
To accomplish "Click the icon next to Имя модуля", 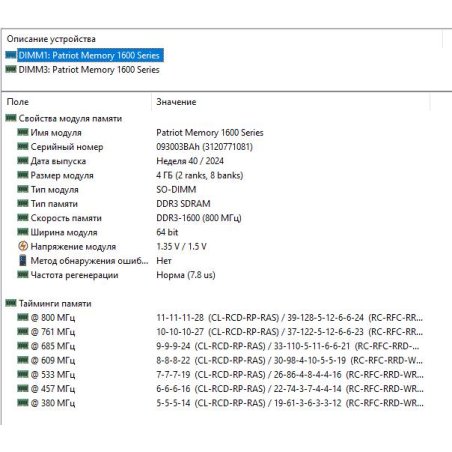I will coord(23,132).
